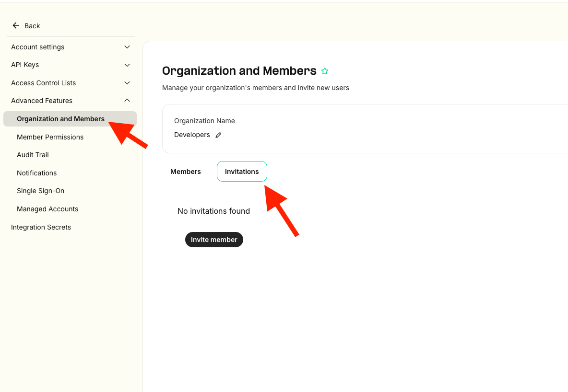
Task: Open Member Permissions page
Action: coord(50,137)
